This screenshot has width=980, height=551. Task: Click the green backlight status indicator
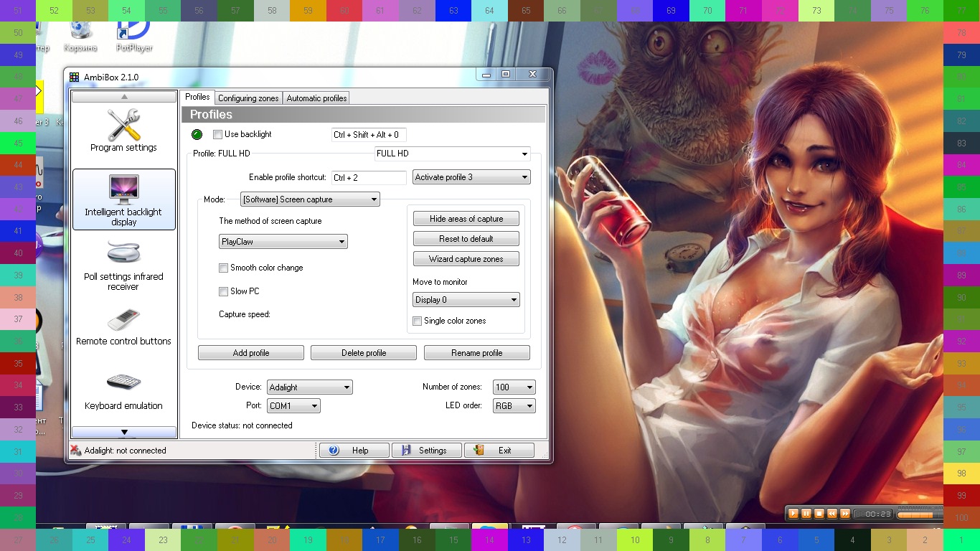pyautogui.click(x=197, y=134)
